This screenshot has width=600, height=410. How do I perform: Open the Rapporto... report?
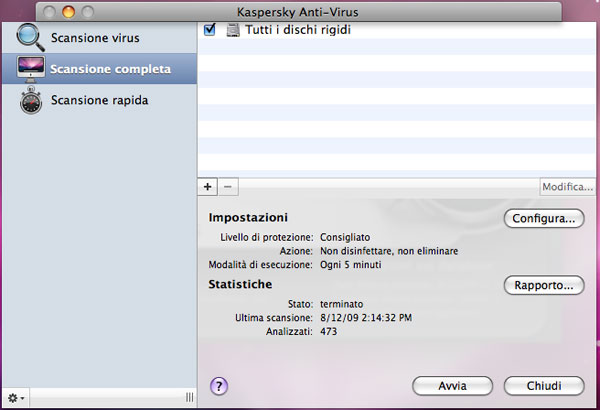point(544,285)
